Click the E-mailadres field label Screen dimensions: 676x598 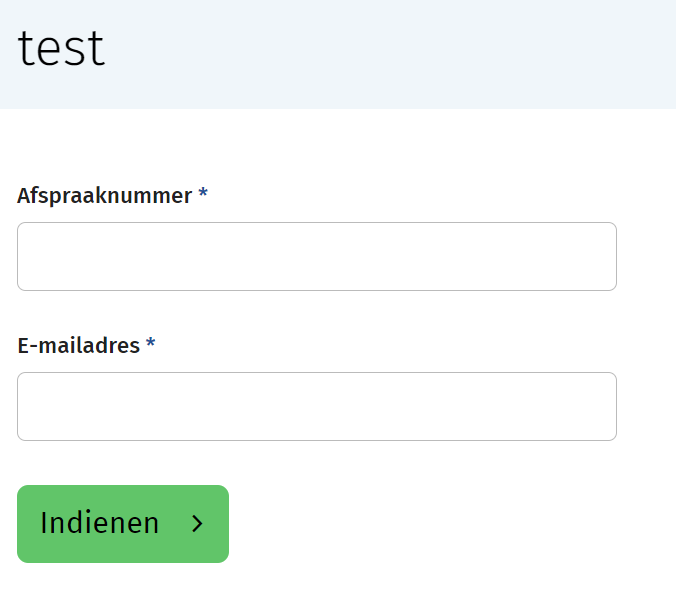[78, 346]
